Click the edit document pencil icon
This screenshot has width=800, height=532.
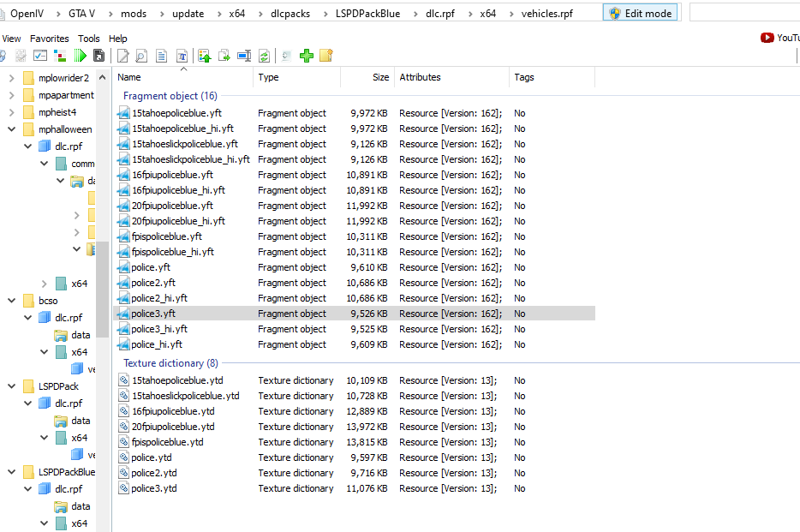click(123, 56)
